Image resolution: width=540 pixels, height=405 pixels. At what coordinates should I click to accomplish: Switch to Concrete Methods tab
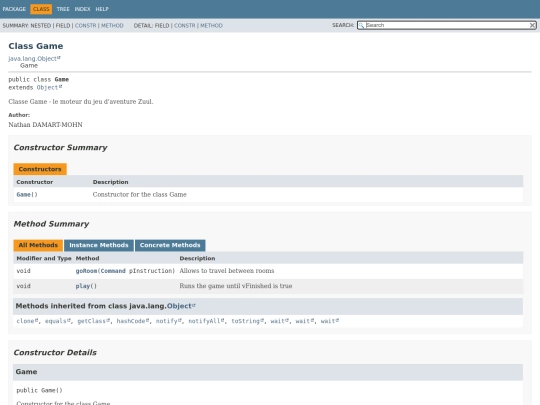(x=170, y=245)
